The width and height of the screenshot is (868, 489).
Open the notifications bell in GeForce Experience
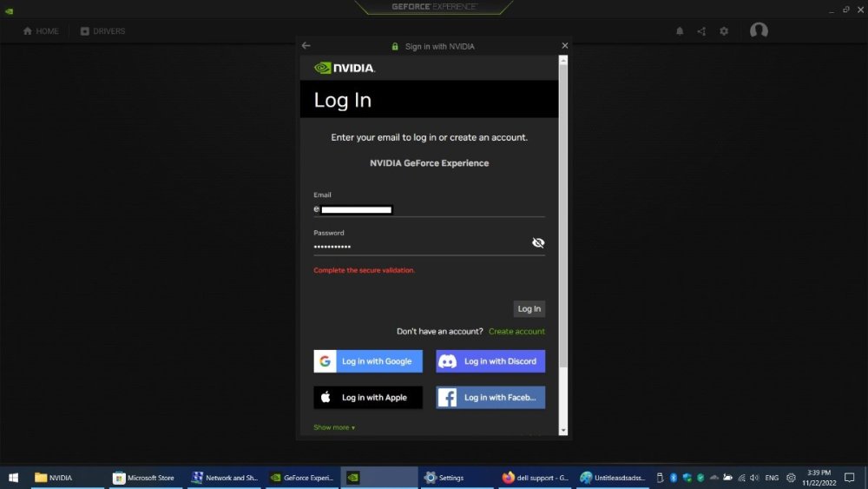680,31
